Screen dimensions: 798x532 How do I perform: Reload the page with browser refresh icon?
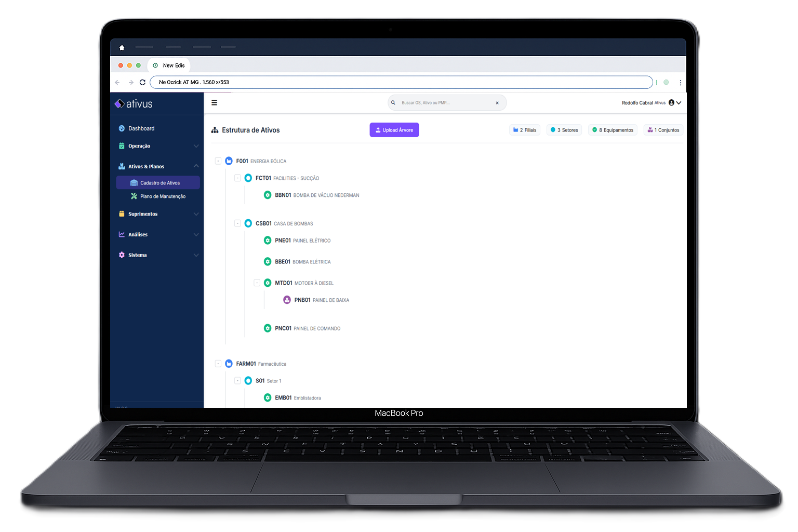(x=142, y=82)
